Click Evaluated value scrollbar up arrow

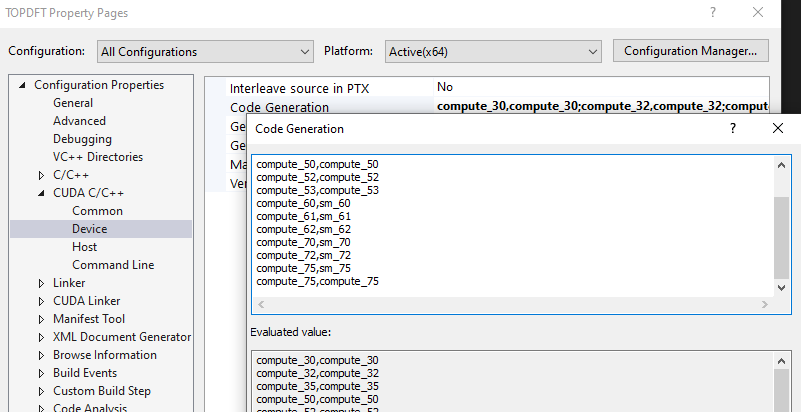pyautogui.click(x=782, y=361)
